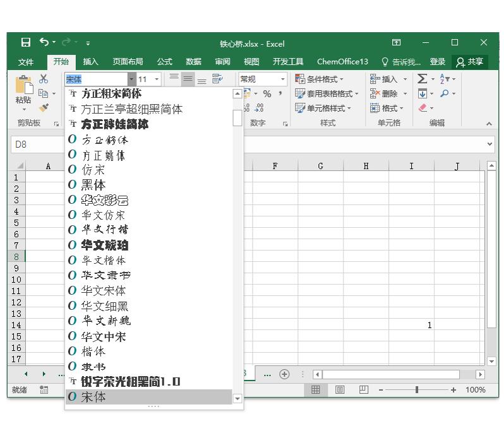Click the Find magnifier icon
Screen dimensions: 504x431
click(445, 93)
